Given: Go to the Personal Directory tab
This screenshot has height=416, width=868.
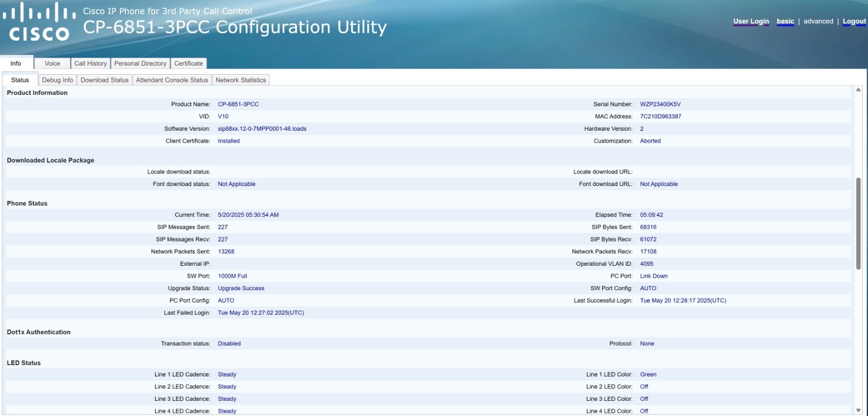Looking at the screenshot, I should tap(141, 63).
